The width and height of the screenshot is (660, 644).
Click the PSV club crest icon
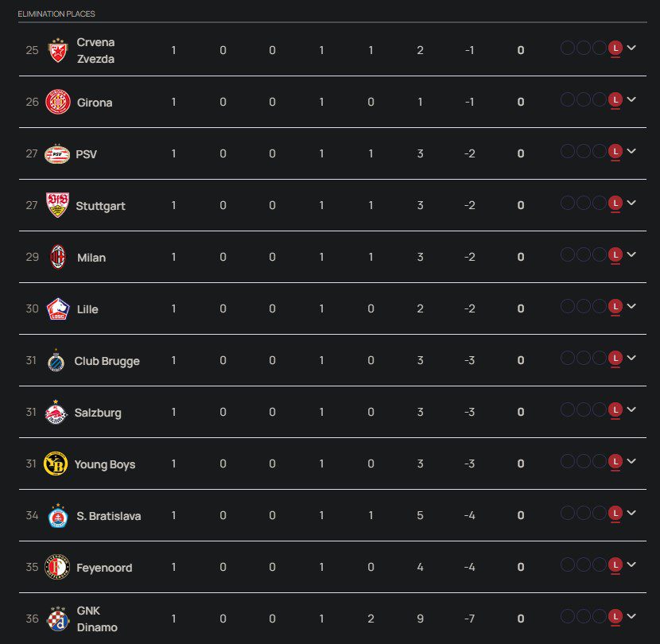(x=57, y=153)
